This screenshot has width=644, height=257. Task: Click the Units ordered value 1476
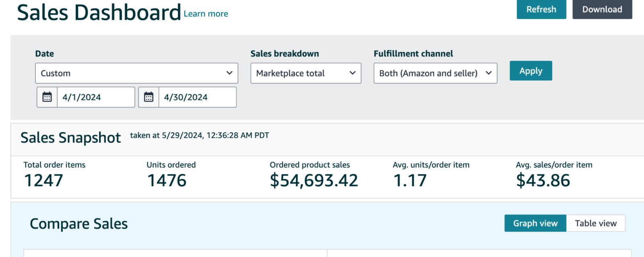167,181
